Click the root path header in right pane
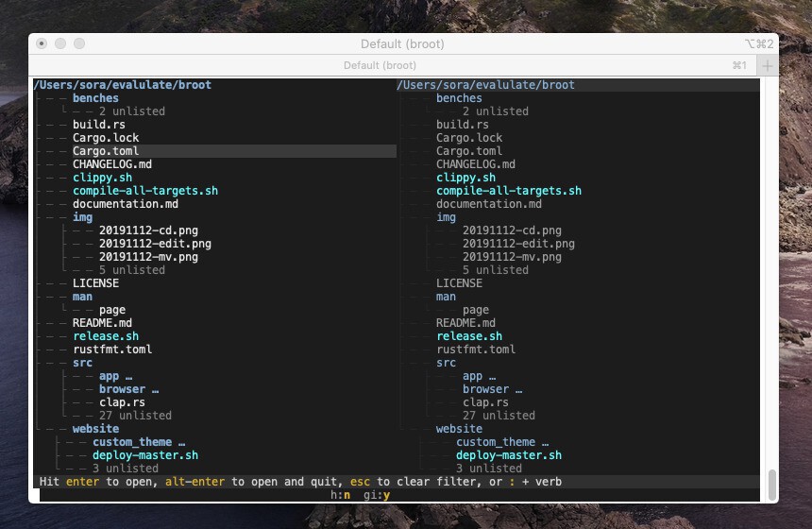 click(485, 85)
